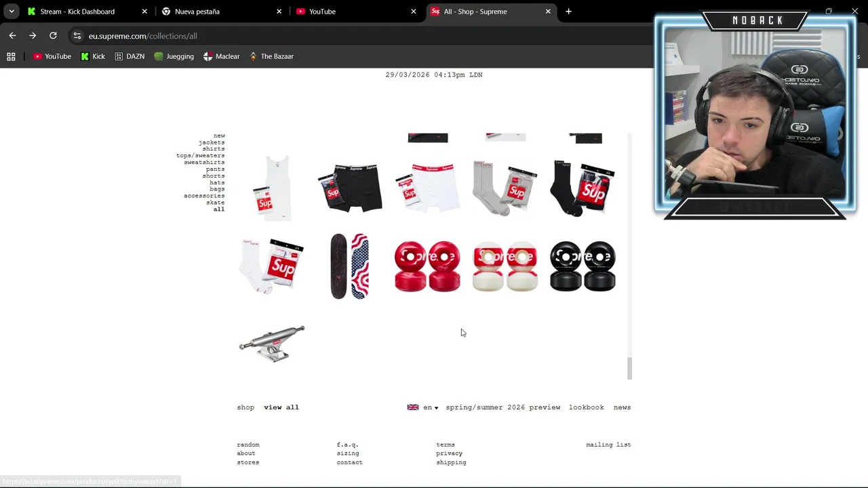868x488 pixels.
Task: Open the tab search dropdown arrow
Action: click(12, 12)
